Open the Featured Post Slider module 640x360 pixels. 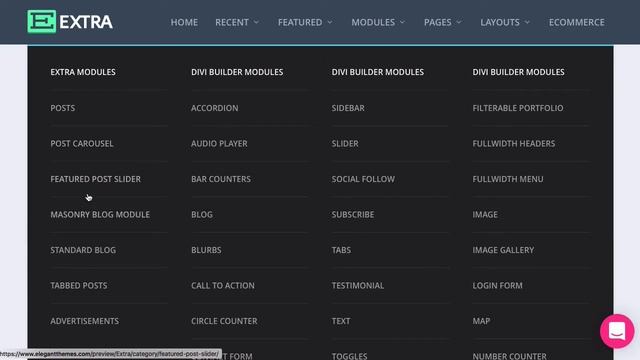click(x=96, y=179)
